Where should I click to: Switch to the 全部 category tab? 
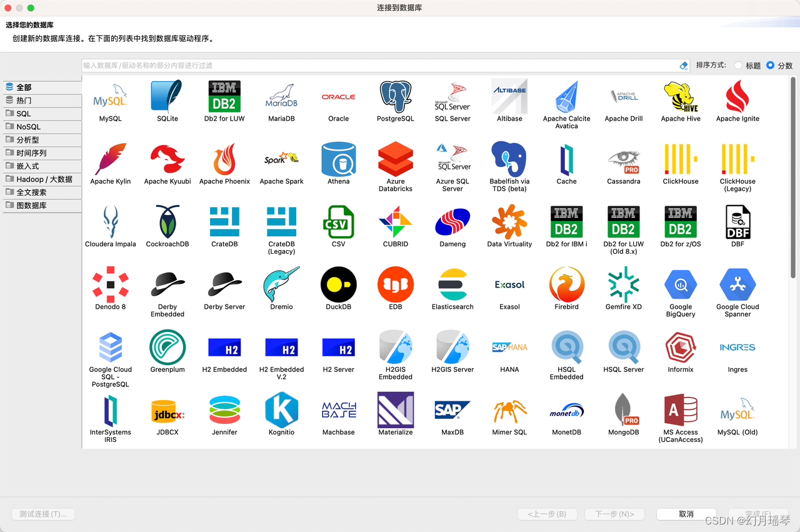coord(42,88)
